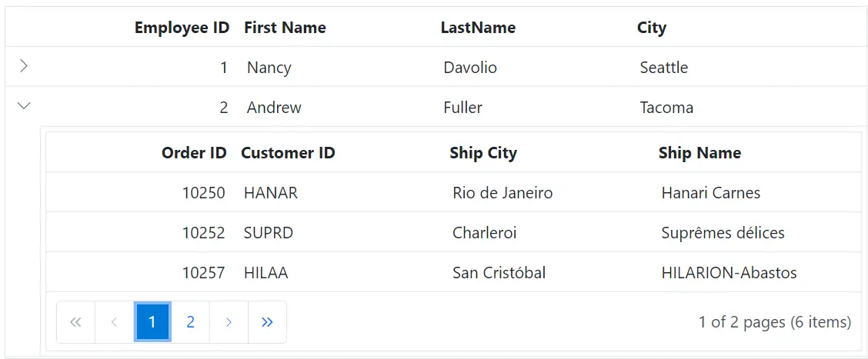The width and height of the screenshot is (868, 359).
Task: Click the Ship City column header
Action: pyautogui.click(x=483, y=153)
